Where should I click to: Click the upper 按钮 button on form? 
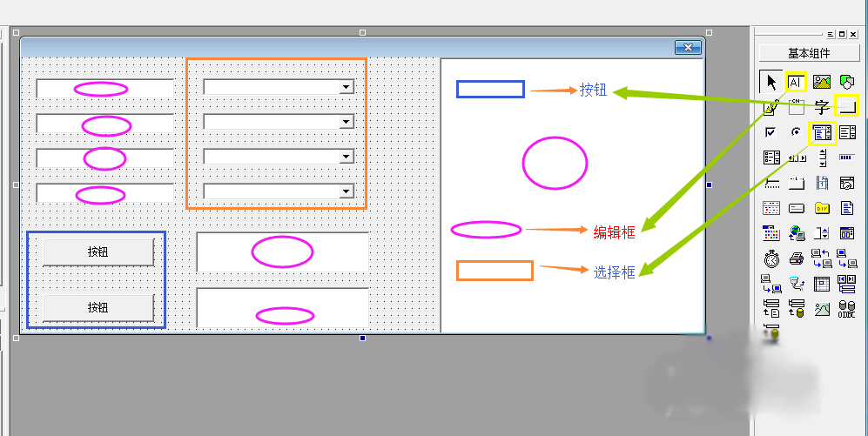coord(98,252)
